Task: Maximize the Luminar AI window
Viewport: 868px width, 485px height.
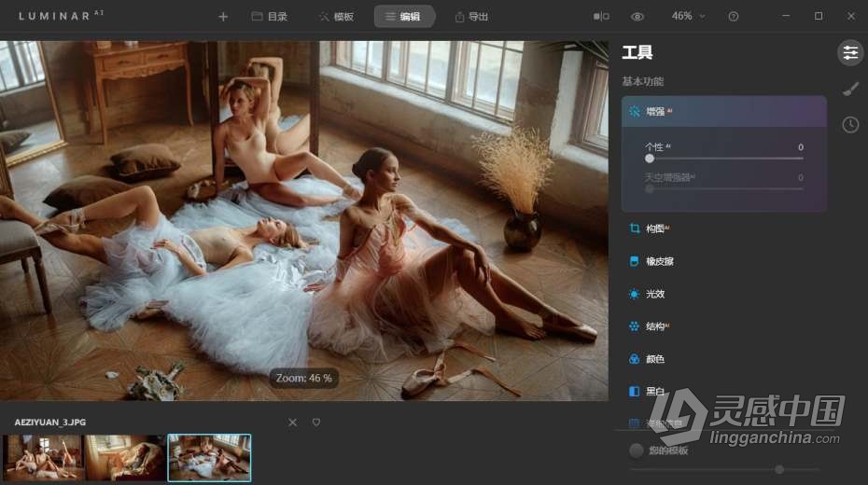Action: click(x=819, y=16)
